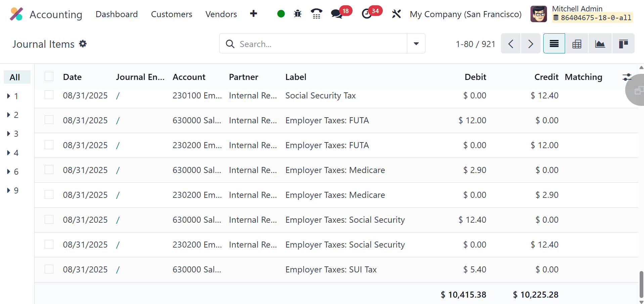Switch to pivot table view
644x304 pixels.
[577, 44]
